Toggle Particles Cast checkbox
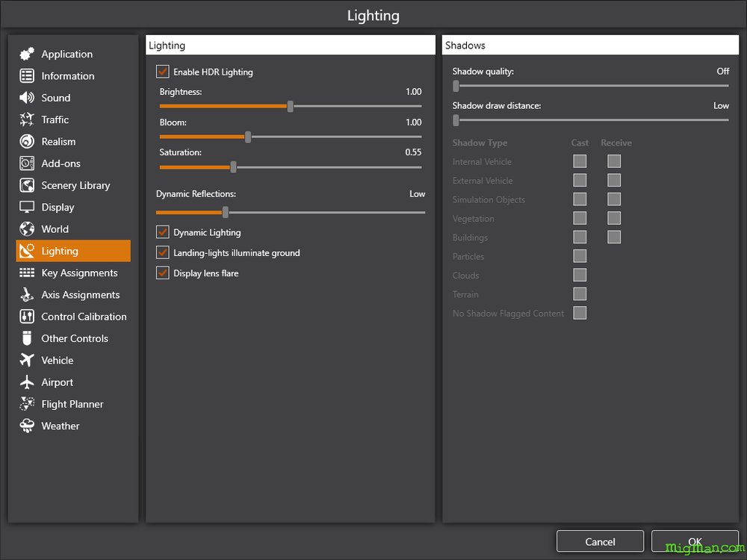Image resolution: width=747 pixels, height=560 pixels. (580, 256)
